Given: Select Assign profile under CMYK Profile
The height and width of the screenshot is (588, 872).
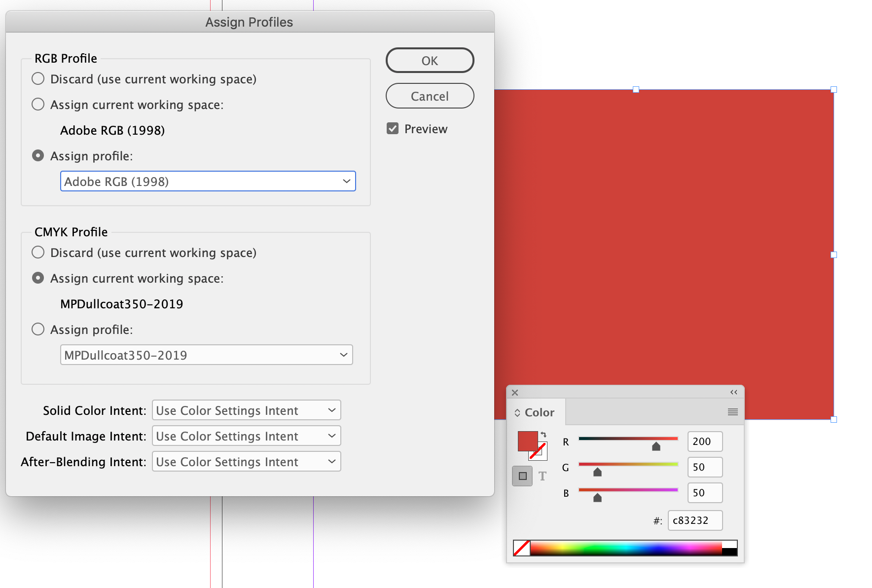Looking at the screenshot, I should (x=38, y=329).
